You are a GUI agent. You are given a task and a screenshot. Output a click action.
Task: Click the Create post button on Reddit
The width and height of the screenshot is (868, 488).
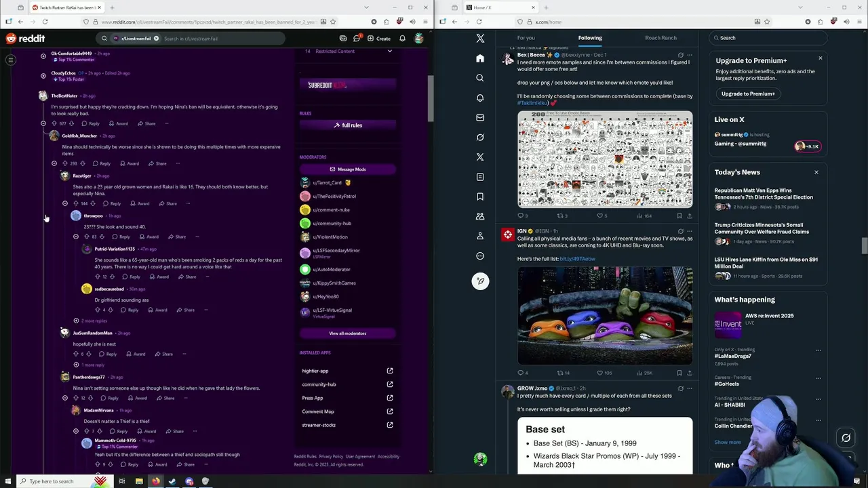click(379, 39)
